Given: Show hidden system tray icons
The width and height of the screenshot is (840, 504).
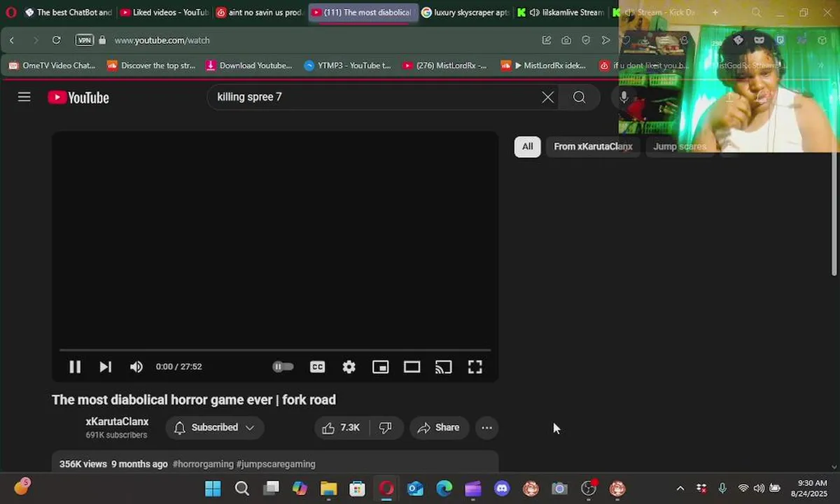Looking at the screenshot, I should [680, 489].
